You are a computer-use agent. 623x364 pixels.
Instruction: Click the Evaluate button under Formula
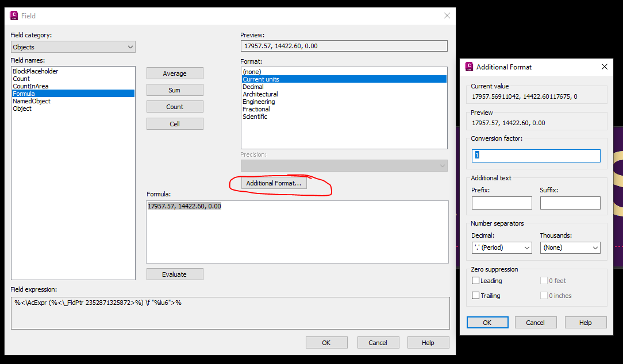pos(175,274)
